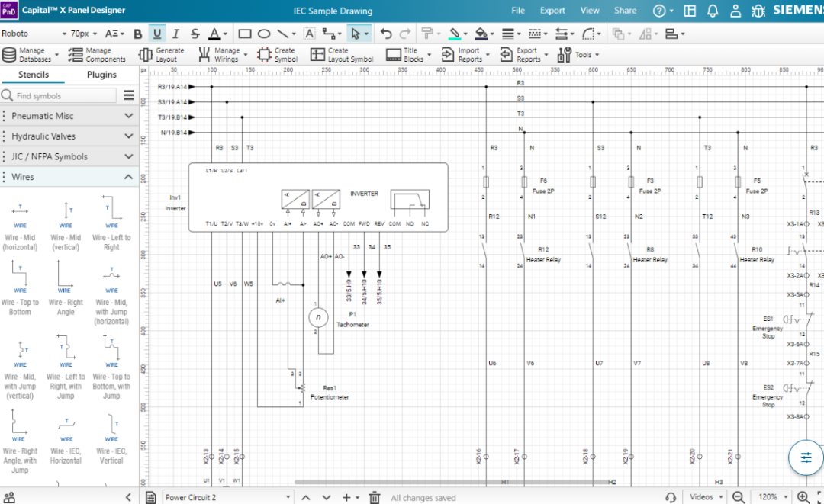This screenshot has height=504, width=824.
Task: Select the Wire - IEC, Vertical symbol
Action: click(x=111, y=439)
